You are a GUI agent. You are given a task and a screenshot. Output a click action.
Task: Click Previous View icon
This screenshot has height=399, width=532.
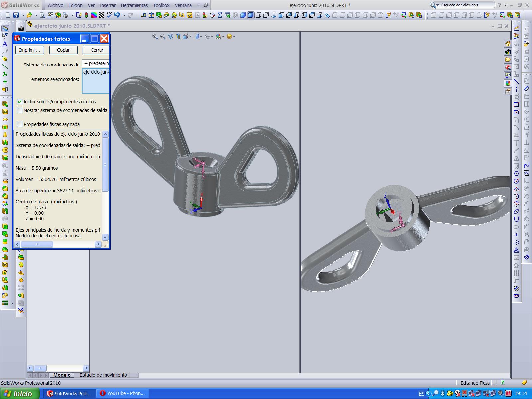(170, 36)
